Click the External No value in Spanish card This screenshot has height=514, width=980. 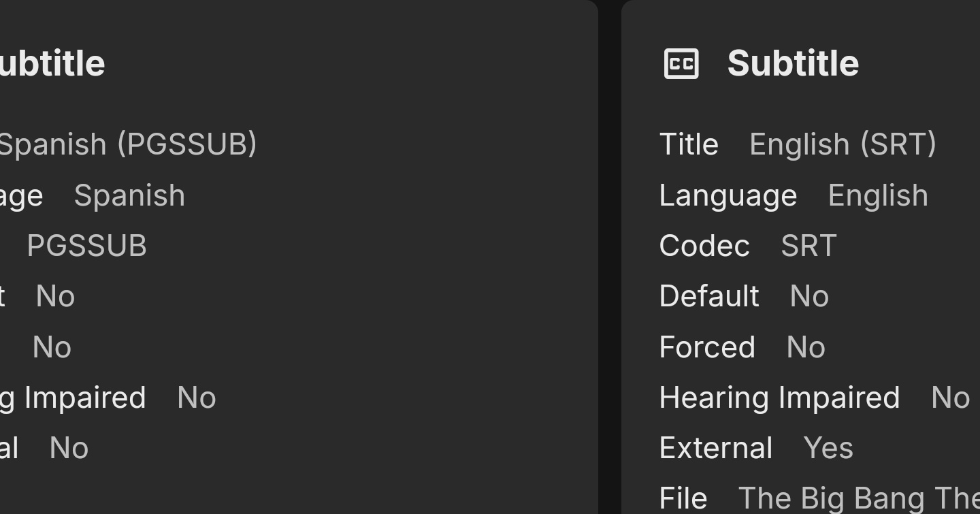pyautogui.click(x=69, y=448)
